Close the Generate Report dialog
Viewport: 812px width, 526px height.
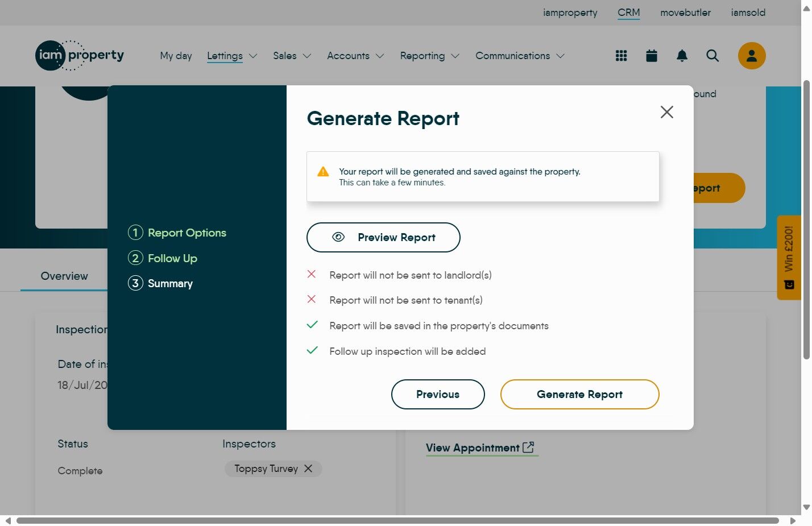pyautogui.click(x=666, y=112)
